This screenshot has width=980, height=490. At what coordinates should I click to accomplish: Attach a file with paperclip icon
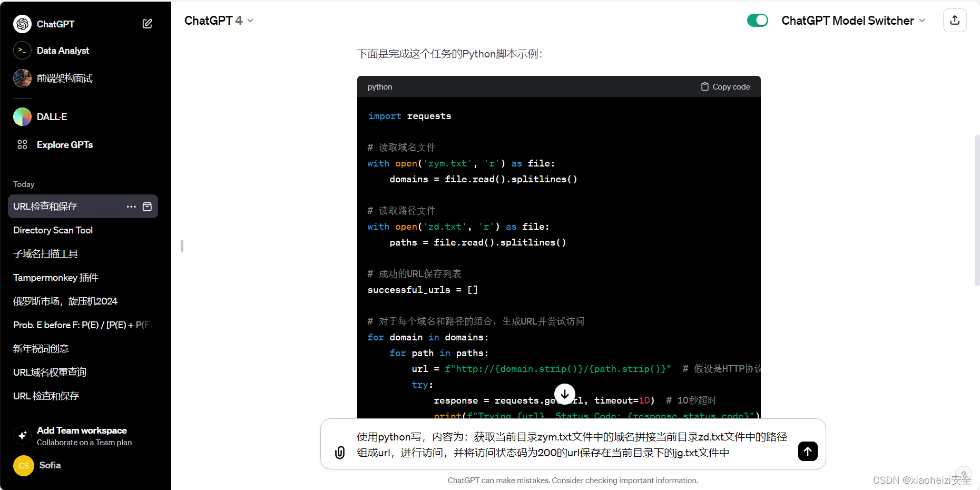click(x=340, y=452)
